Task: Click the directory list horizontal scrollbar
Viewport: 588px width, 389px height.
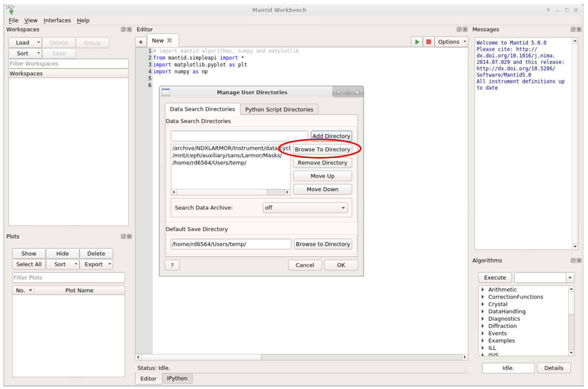Action: coord(230,192)
